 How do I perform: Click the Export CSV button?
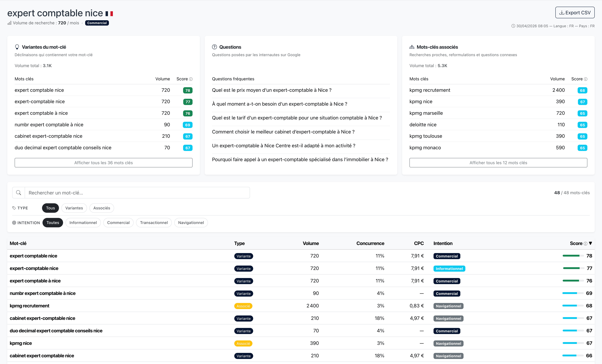pos(575,12)
